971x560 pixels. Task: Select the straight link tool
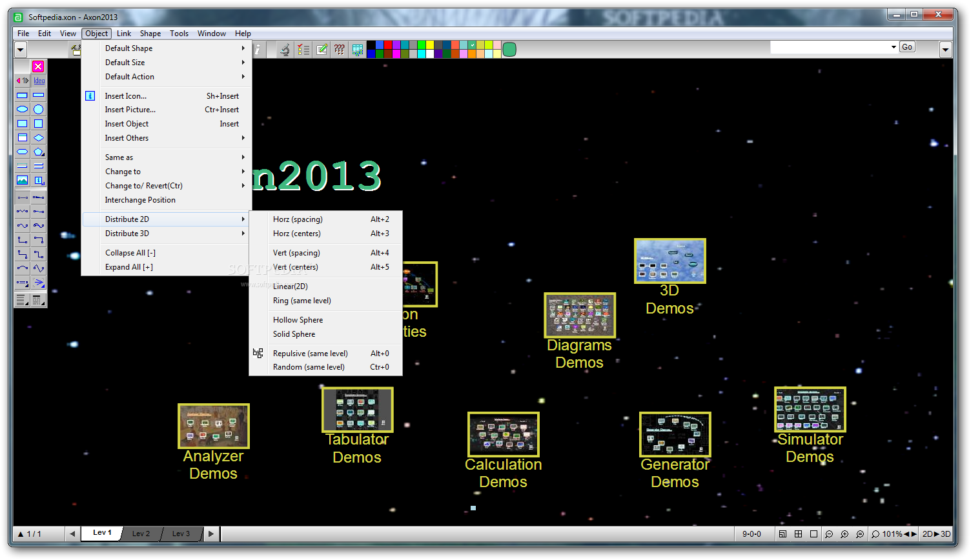point(22,197)
